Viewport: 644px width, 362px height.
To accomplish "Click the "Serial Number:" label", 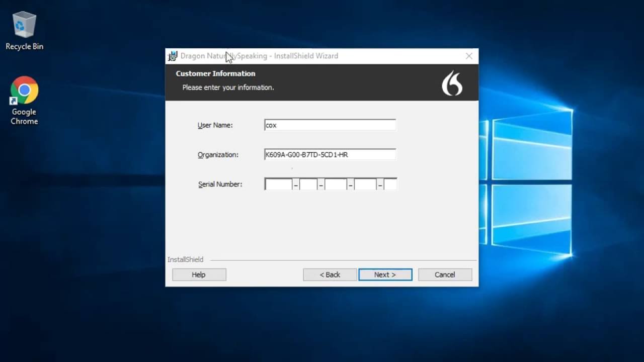I will coord(220,185).
